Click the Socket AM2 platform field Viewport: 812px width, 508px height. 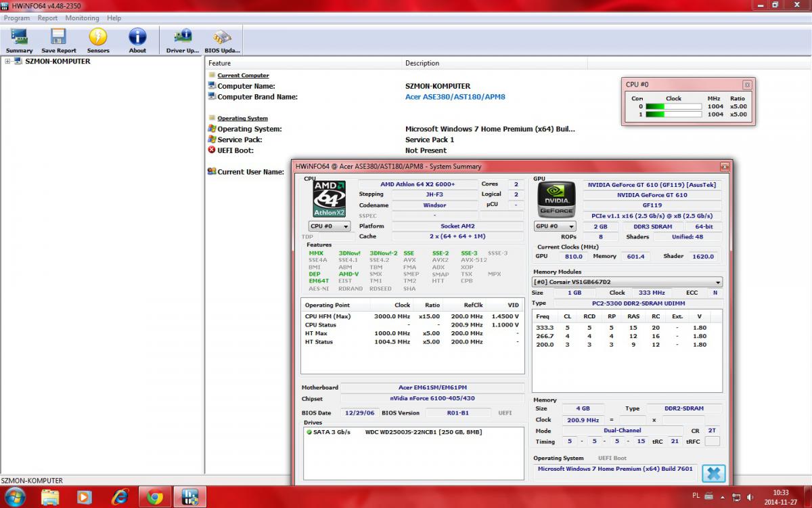457,226
